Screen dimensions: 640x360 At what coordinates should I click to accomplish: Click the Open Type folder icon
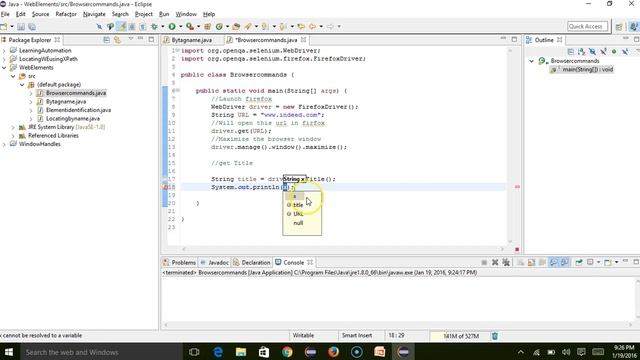click(x=236, y=27)
